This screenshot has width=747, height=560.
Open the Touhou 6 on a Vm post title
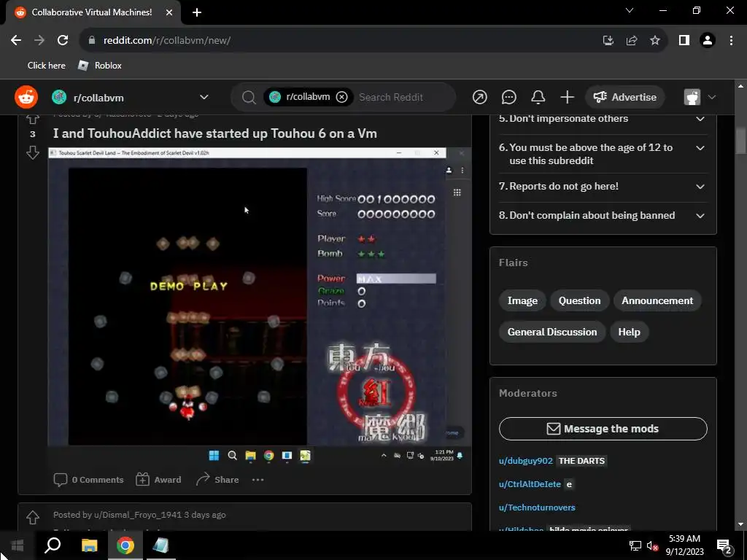click(215, 133)
